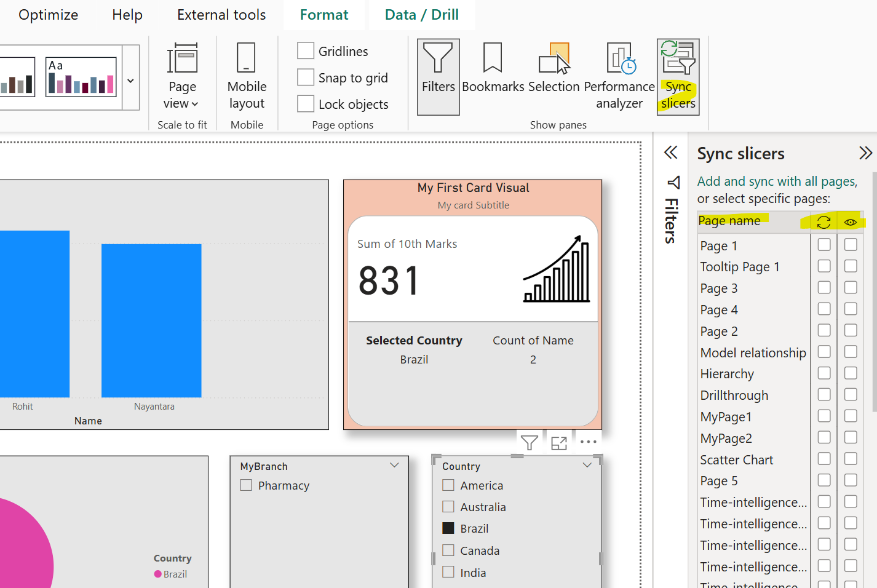The height and width of the screenshot is (588, 877).
Task: Click the Add and sync with all pages link
Action: pyautogui.click(x=777, y=181)
